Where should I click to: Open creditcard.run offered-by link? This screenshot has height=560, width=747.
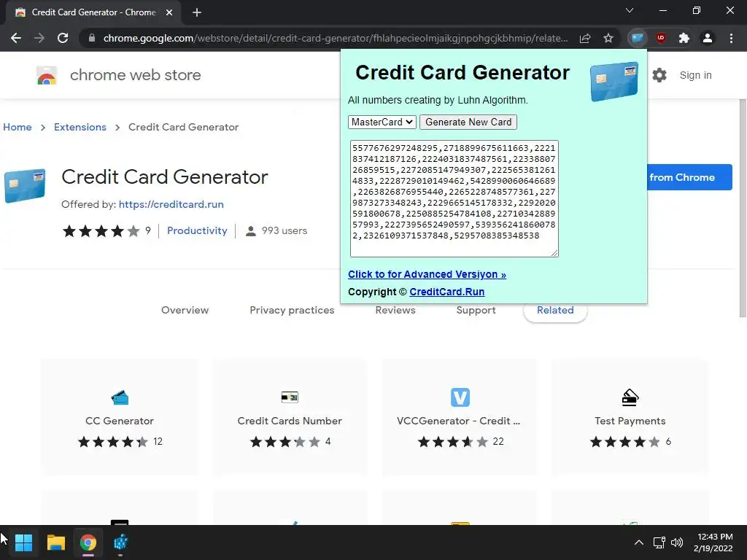[x=171, y=204]
